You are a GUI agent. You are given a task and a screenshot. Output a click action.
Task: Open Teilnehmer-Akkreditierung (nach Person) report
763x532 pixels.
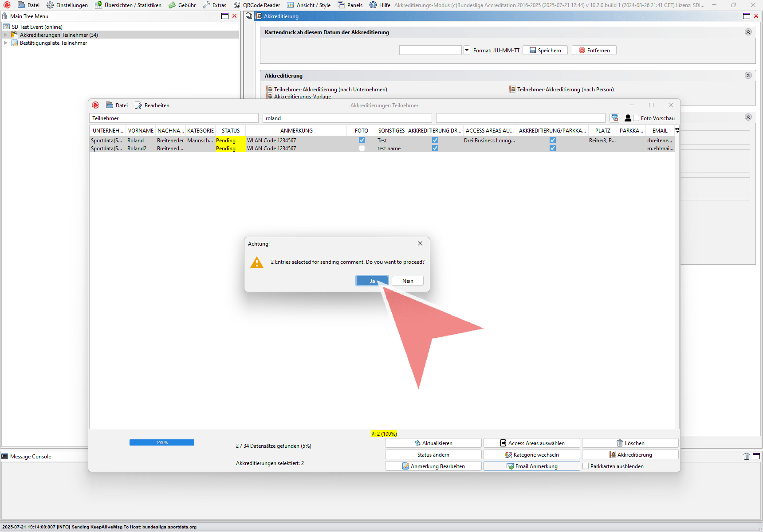pos(565,90)
